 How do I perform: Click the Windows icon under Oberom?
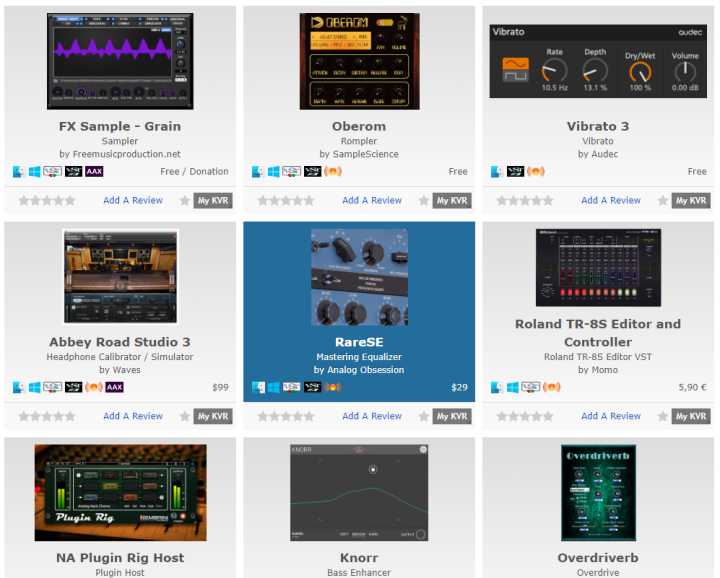pyautogui.click(x=274, y=172)
